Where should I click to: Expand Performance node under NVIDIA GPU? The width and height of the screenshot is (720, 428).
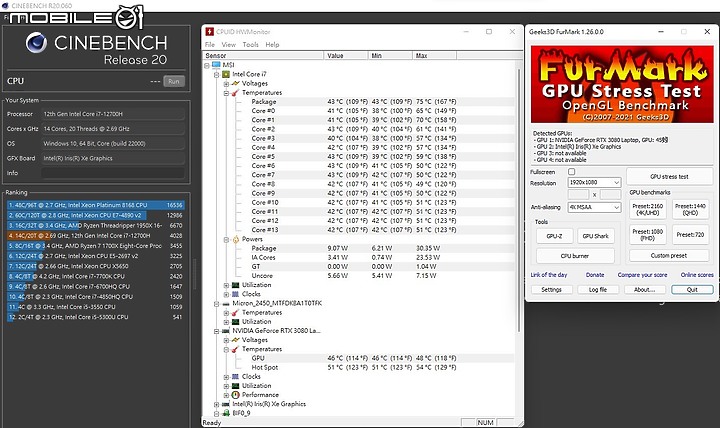coord(226,395)
